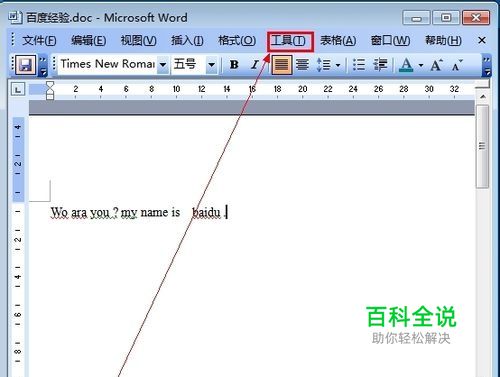
Task: Click the vertical scrollbar up arrow
Action: click(x=482, y=97)
